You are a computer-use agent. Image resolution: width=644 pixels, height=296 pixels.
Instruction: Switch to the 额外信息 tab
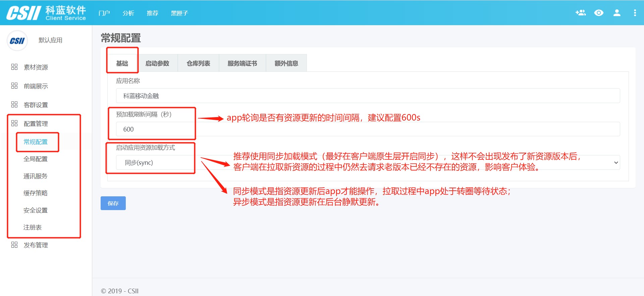point(286,63)
